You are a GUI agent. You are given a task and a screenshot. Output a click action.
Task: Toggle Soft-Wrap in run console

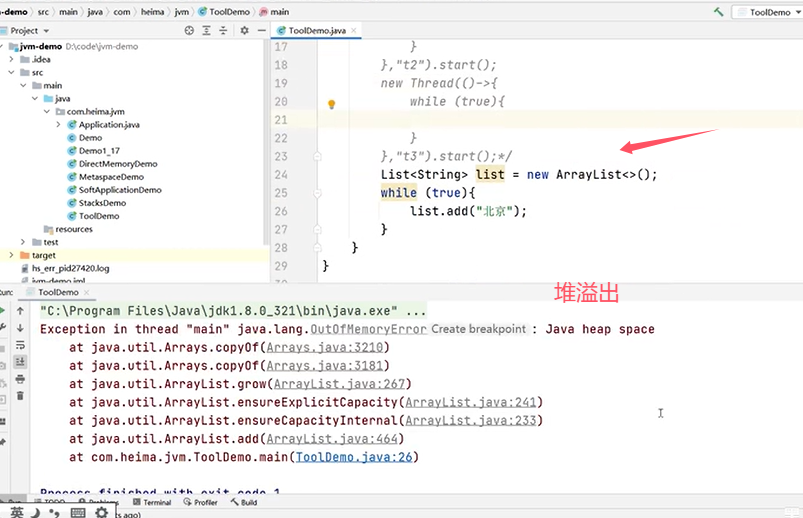20,345
